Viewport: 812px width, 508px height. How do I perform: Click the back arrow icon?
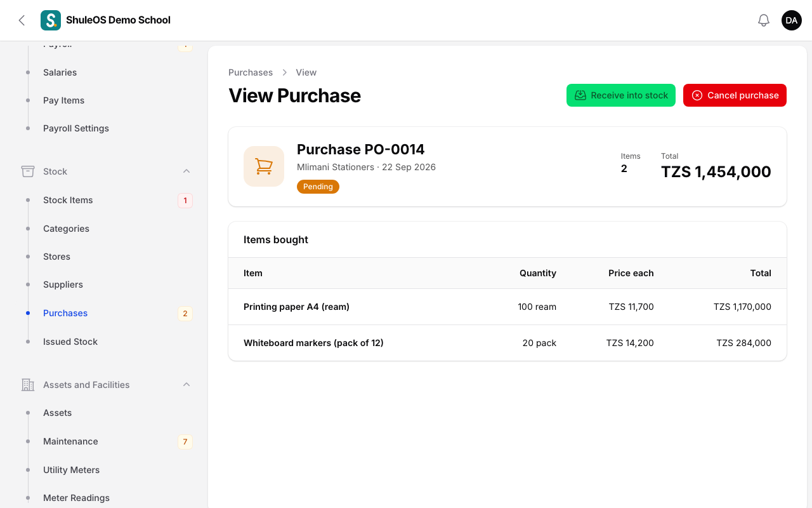[22, 20]
